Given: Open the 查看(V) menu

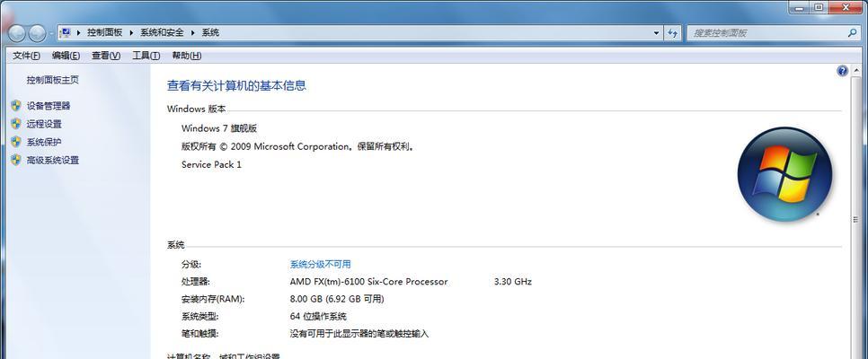Looking at the screenshot, I should (106, 56).
